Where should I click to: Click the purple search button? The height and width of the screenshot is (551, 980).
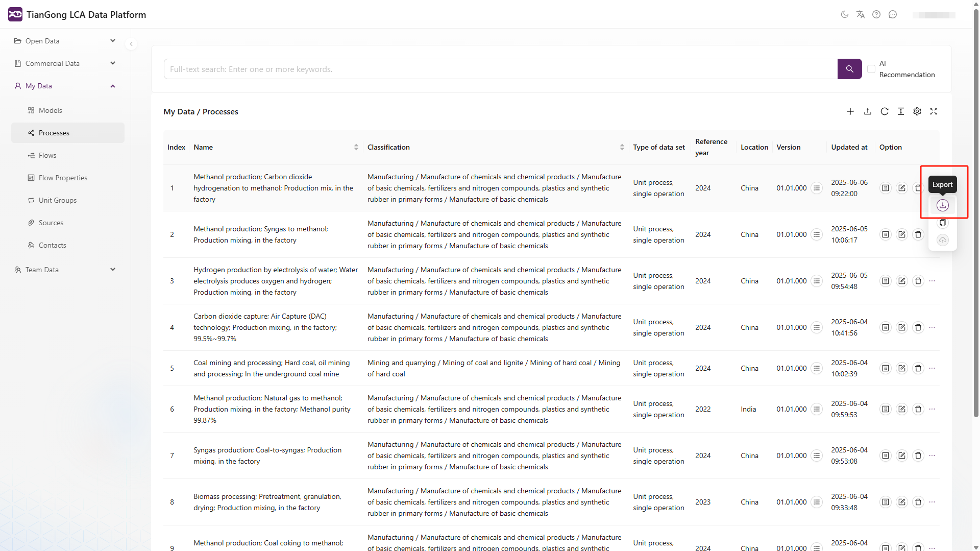[850, 69]
